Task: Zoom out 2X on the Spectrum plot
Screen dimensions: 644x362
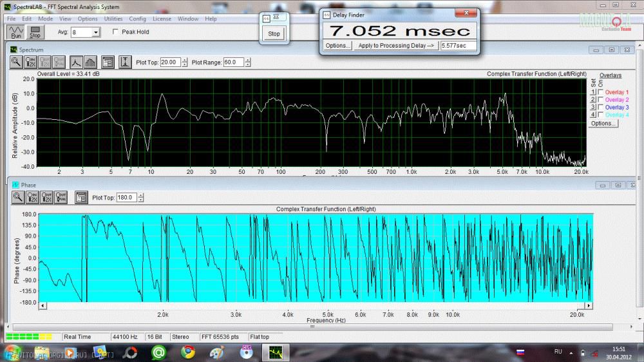Action: (45, 62)
